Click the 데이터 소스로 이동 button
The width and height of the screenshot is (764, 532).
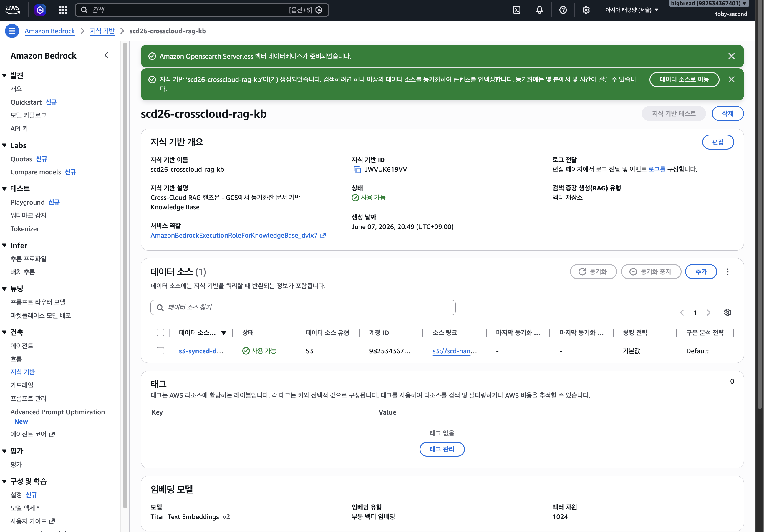[x=684, y=79]
